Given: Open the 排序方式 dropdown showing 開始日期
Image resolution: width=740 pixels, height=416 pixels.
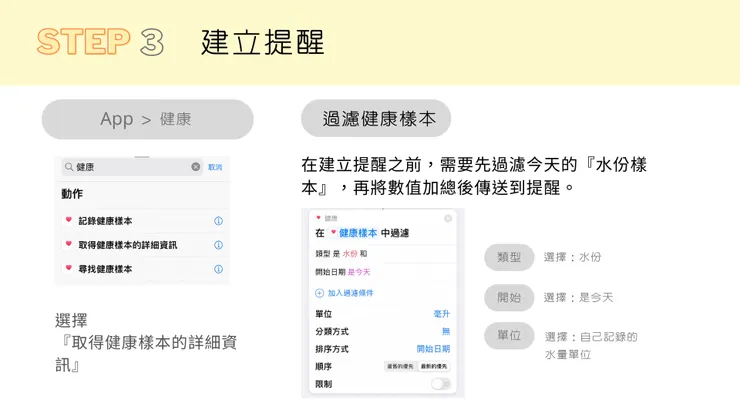Looking at the screenshot, I should coord(433,349).
